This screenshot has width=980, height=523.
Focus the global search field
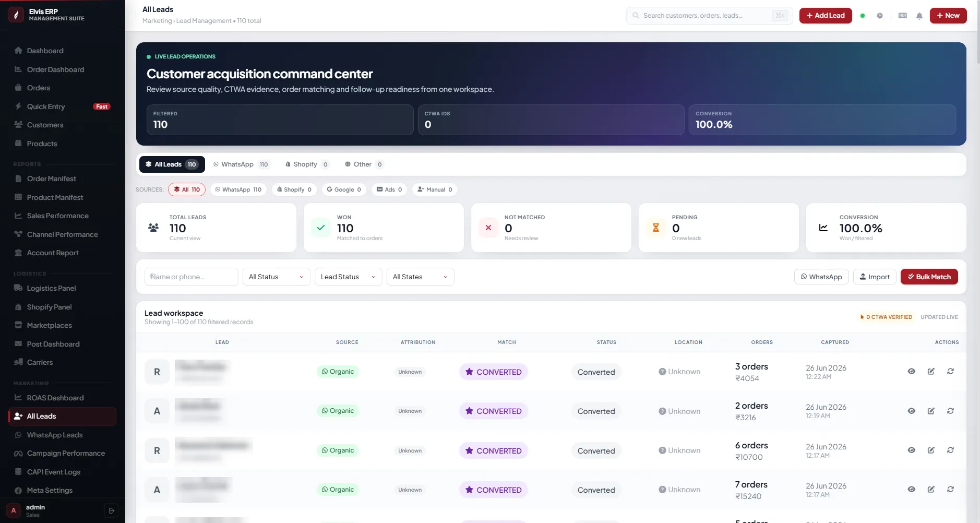(x=710, y=16)
